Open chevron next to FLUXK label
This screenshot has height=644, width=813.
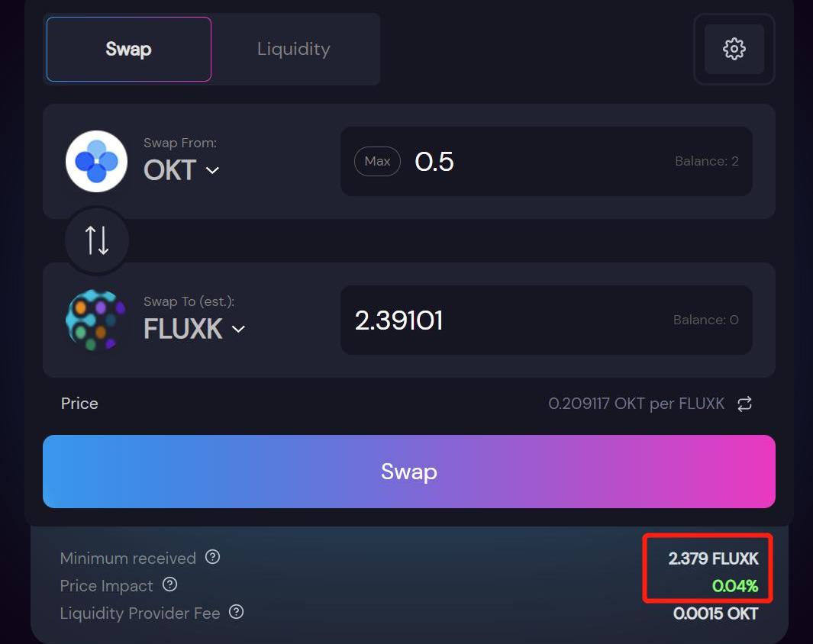pos(238,329)
